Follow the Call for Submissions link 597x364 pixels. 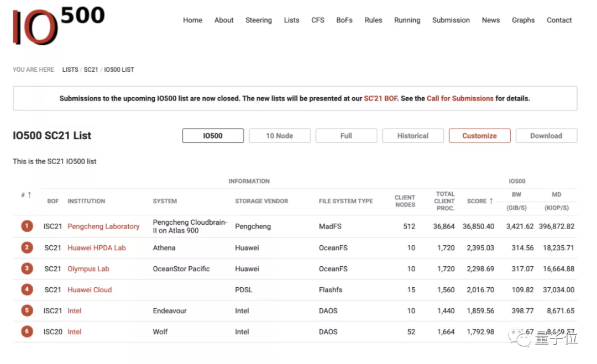[x=460, y=99]
